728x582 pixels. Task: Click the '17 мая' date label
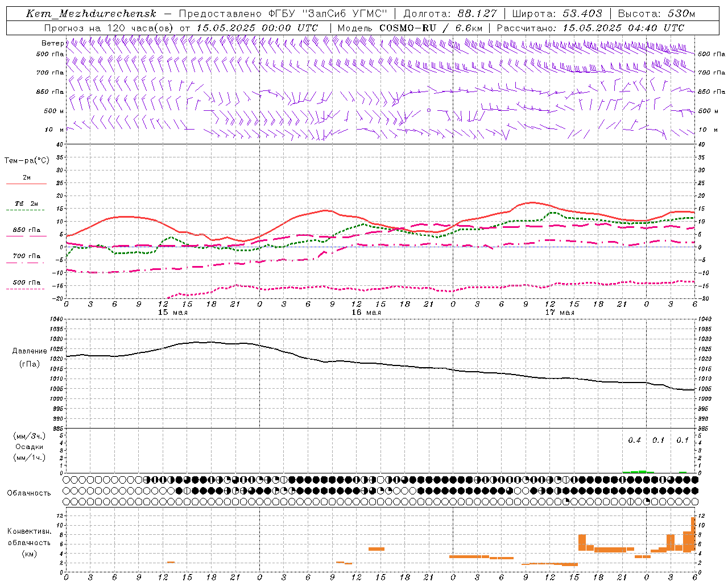point(560,313)
